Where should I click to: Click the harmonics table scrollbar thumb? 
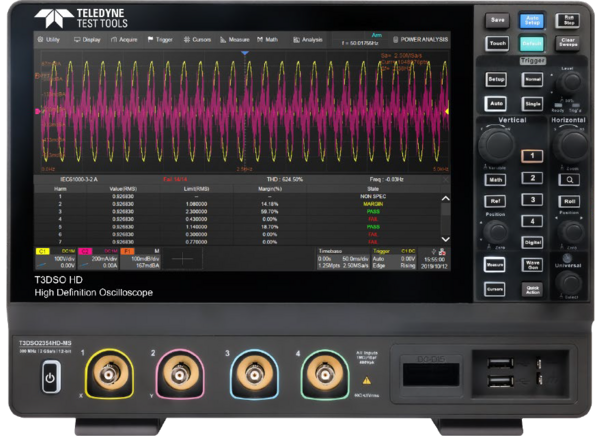tap(445, 210)
